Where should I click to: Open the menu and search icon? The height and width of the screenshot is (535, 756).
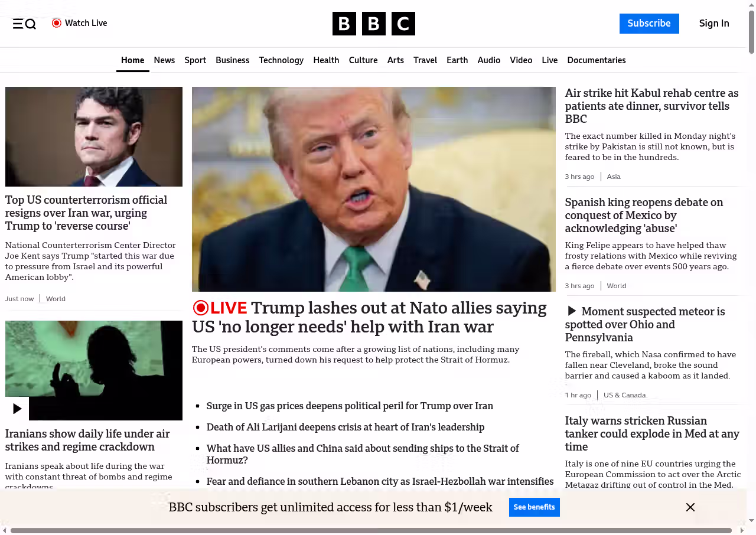pos(24,24)
